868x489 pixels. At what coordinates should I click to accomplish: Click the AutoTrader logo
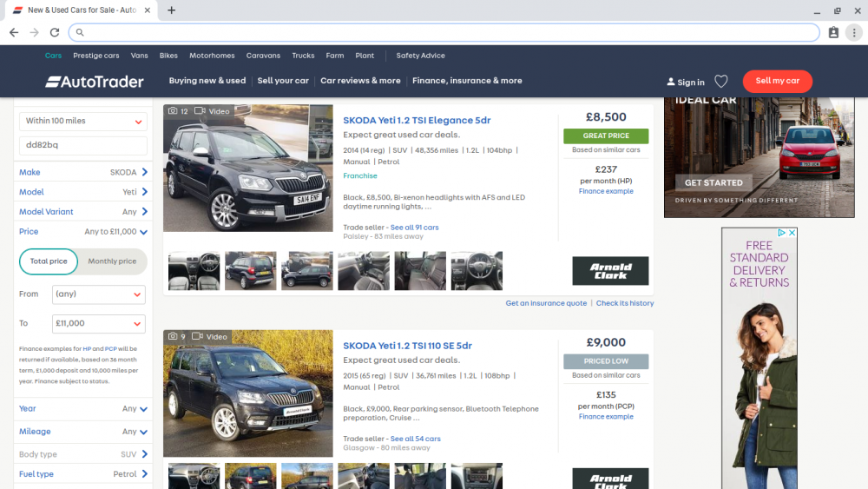click(95, 82)
